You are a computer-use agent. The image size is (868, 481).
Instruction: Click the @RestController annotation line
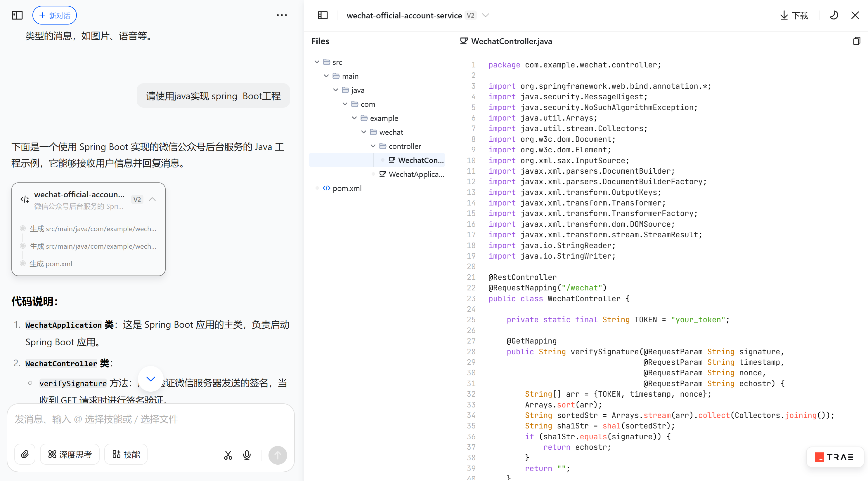[522, 277]
